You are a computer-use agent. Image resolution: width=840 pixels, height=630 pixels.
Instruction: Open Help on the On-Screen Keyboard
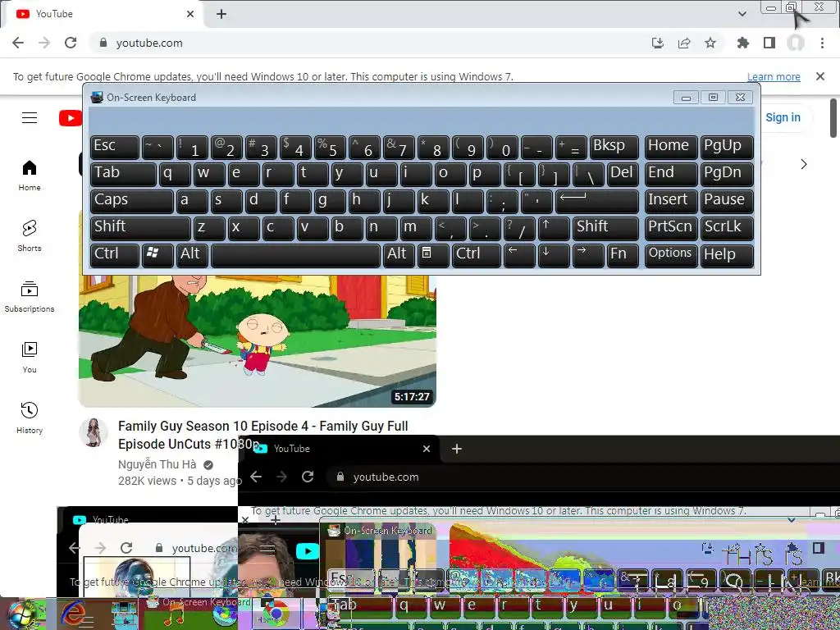727,254
